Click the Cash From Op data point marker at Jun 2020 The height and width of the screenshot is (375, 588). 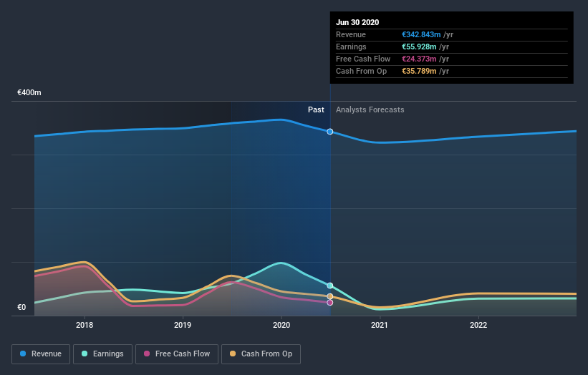point(330,296)
